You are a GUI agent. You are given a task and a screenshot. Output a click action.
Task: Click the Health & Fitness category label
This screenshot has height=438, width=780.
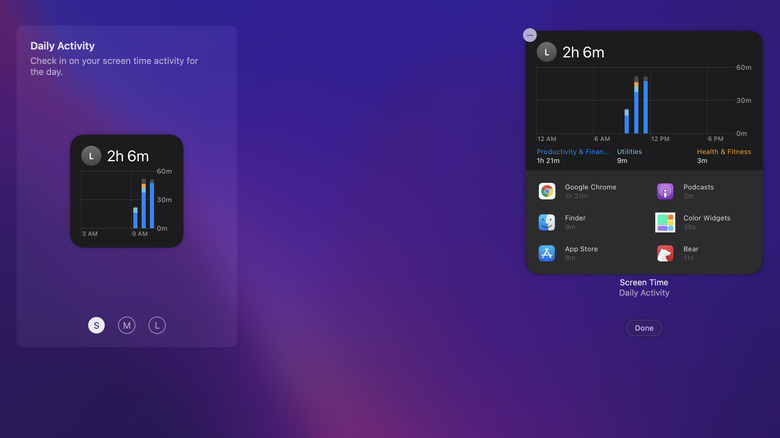pyautogui.click(x=722, y=152)
